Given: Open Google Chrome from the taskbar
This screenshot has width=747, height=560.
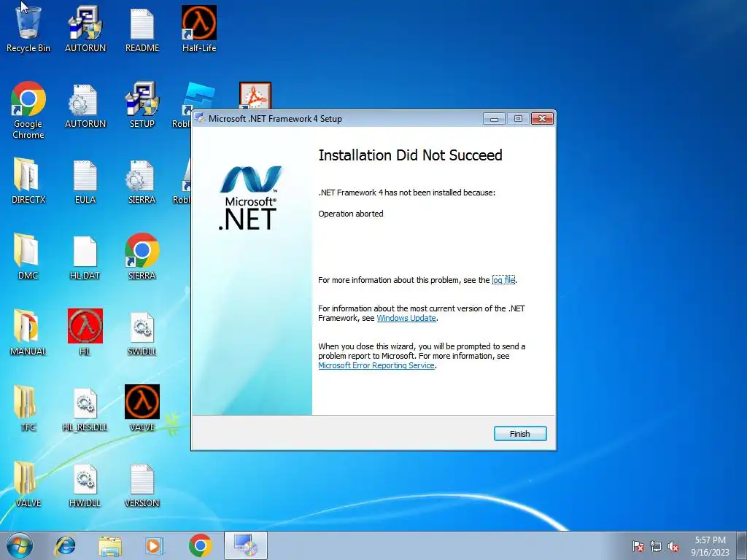Looking at the screenshot, I should (x=200, y=545).
